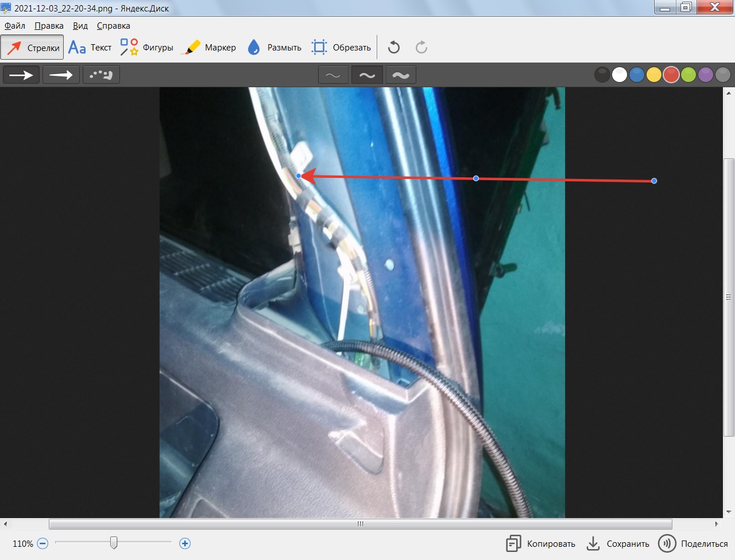
Task: Set arrow color to purple
Action: (x=706, y=75)
